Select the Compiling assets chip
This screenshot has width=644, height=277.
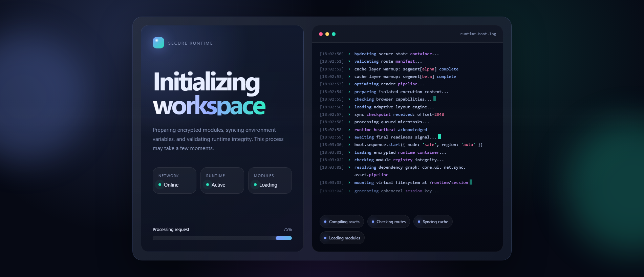click(x=342, y=221)
